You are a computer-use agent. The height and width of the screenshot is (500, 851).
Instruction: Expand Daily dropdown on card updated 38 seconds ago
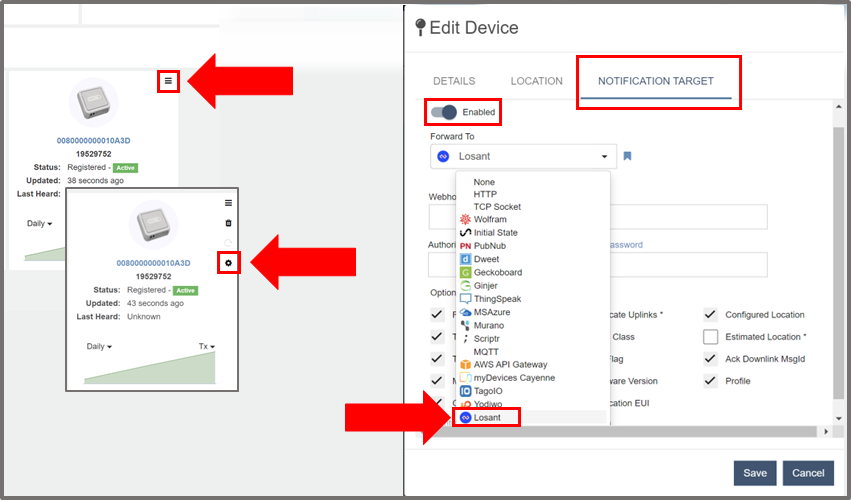tap(40, 223)
